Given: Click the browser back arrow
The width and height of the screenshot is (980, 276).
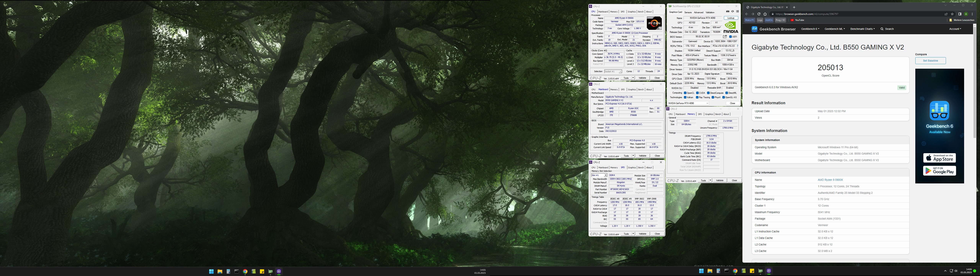Looking at the screenshot, I should point(746,14).
